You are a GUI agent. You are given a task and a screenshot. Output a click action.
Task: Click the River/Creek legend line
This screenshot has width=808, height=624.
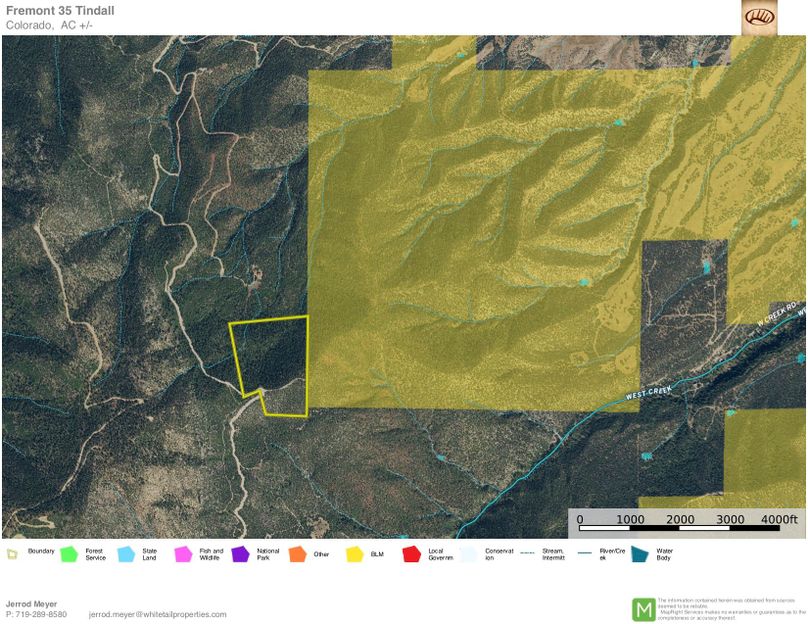[583, 552]
